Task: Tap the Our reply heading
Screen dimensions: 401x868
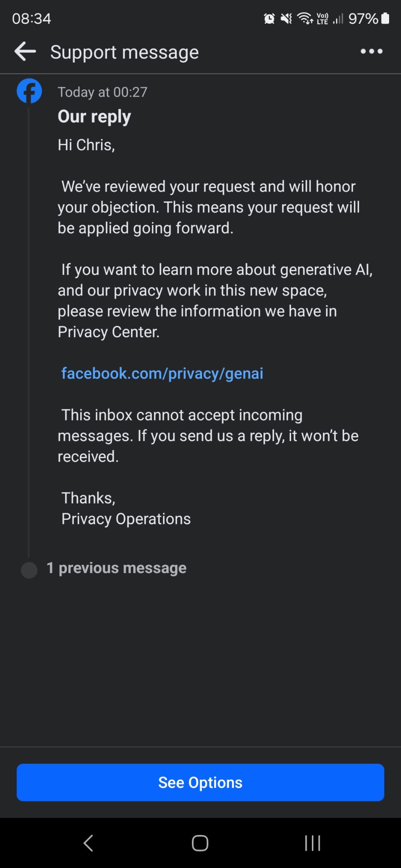Action: point(94,117)
